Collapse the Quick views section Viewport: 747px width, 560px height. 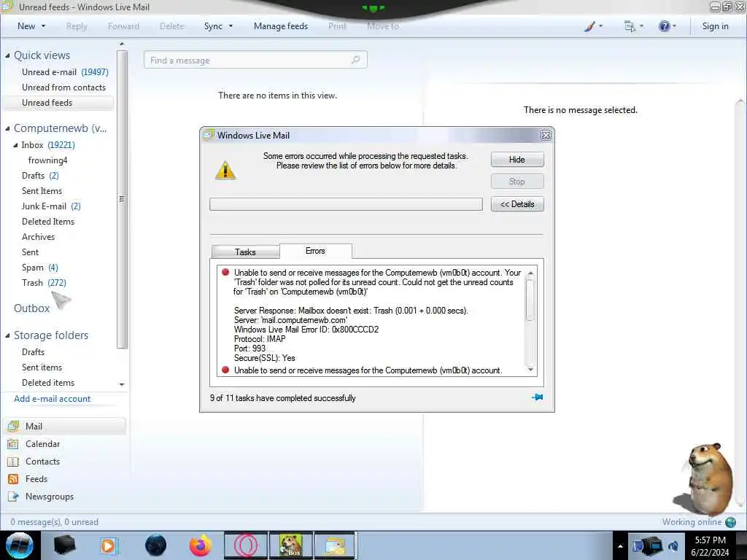[x=7, y=55]
